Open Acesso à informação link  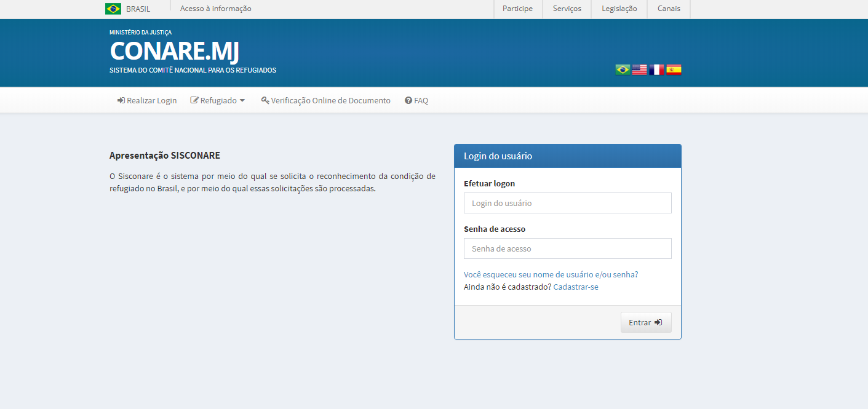tap(215, 9)
